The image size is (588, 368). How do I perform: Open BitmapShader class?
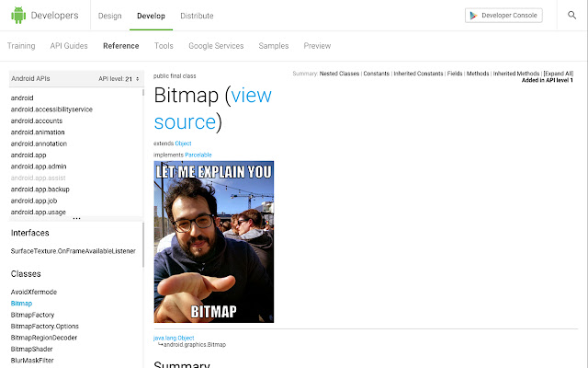tap(31, 349)
